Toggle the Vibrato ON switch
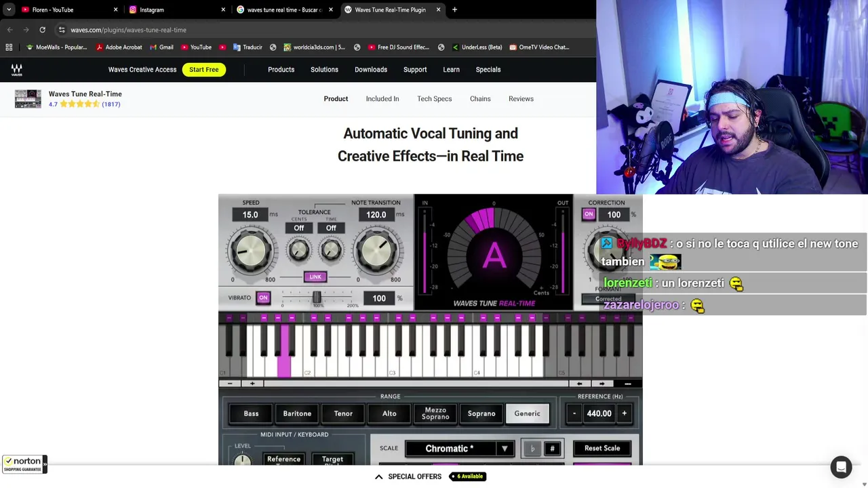 263,298
